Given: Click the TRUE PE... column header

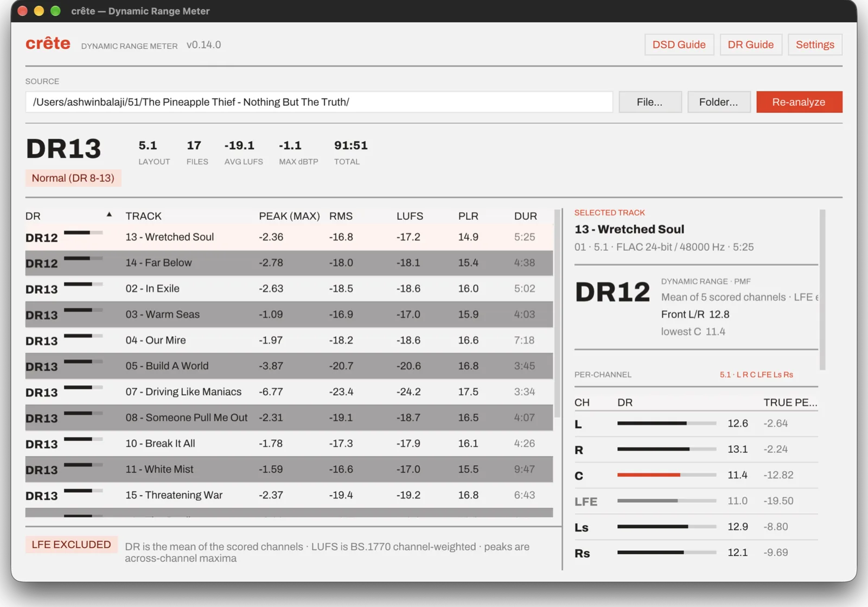Looking at the screenshot, I should [x=790, y=402].
